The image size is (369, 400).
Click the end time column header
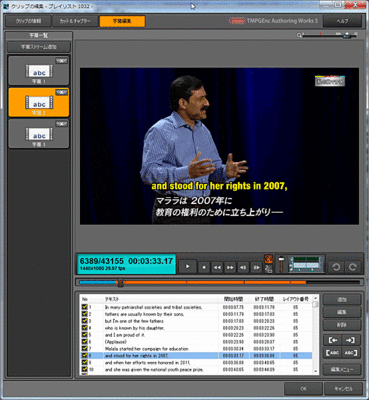264,299
